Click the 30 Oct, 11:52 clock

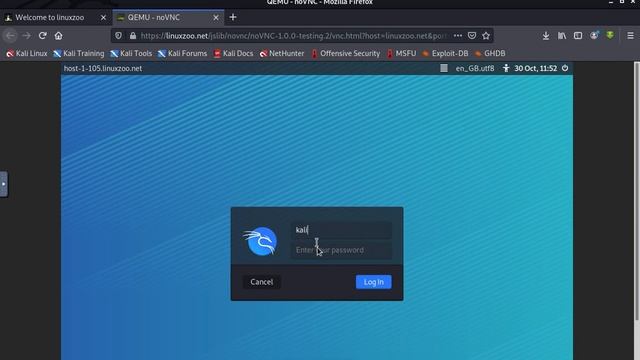tap(536, 68)
